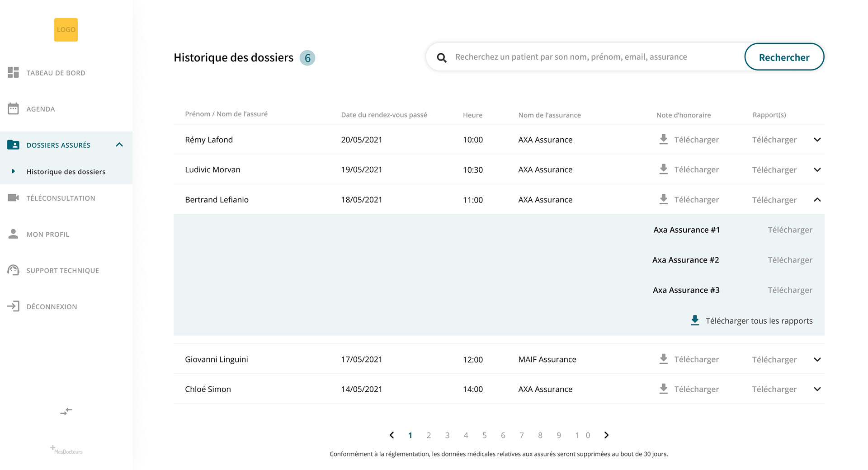Click the Déconnexion logout icon
Viewport: 868px width, 470px height.
[13, 306]
